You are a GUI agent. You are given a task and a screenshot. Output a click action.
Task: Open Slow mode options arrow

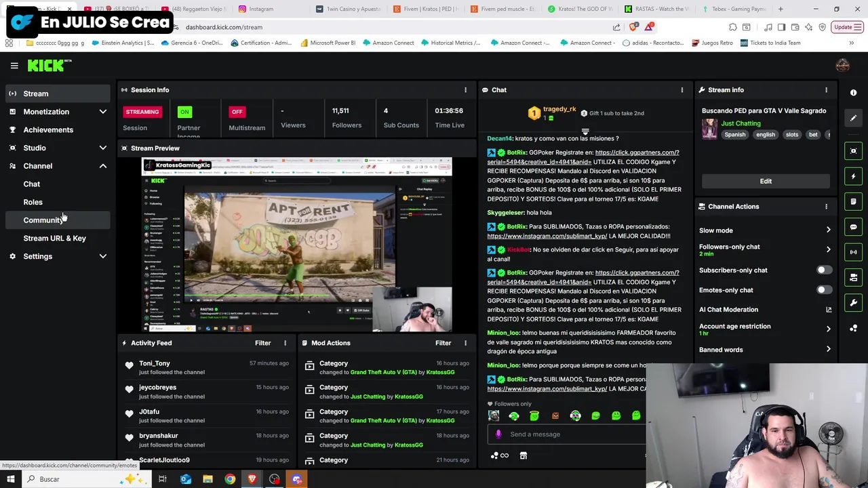point(828,230)
